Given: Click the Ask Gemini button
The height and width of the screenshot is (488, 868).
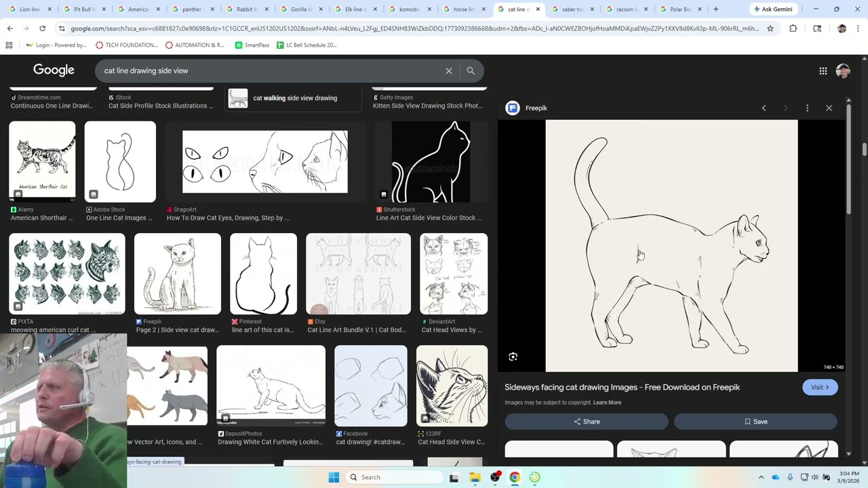Looking at the screenshot, I should pyautogui.click(x=772, y=9).
